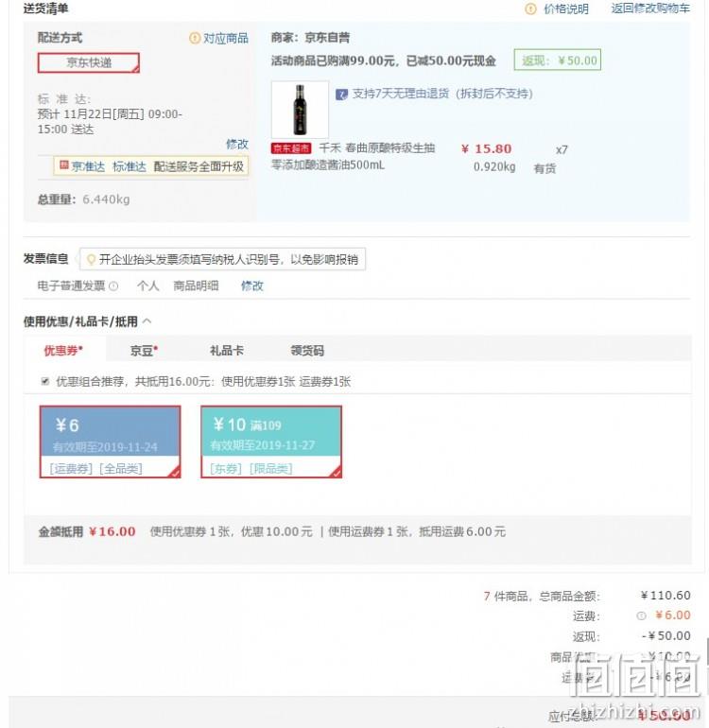This screenshot has width=709, height=728.
Task: Open the soy sauce product thumbnail
Action: tap(300, 110)
